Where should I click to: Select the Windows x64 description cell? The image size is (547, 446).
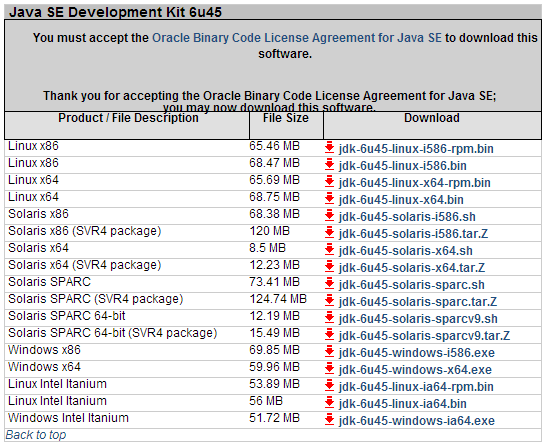pyautogui.click(x=44, y=367)
